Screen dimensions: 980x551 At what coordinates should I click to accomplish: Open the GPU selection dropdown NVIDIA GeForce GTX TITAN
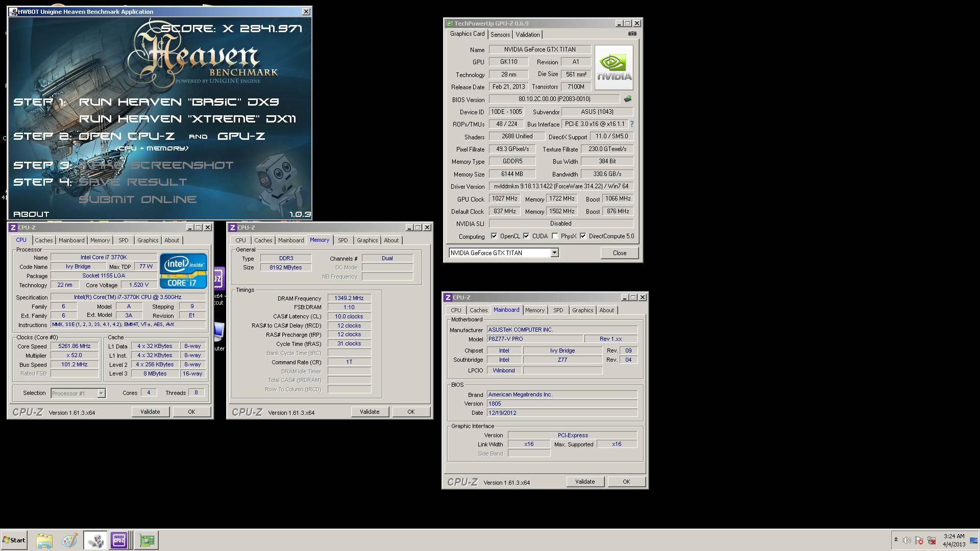503,253
